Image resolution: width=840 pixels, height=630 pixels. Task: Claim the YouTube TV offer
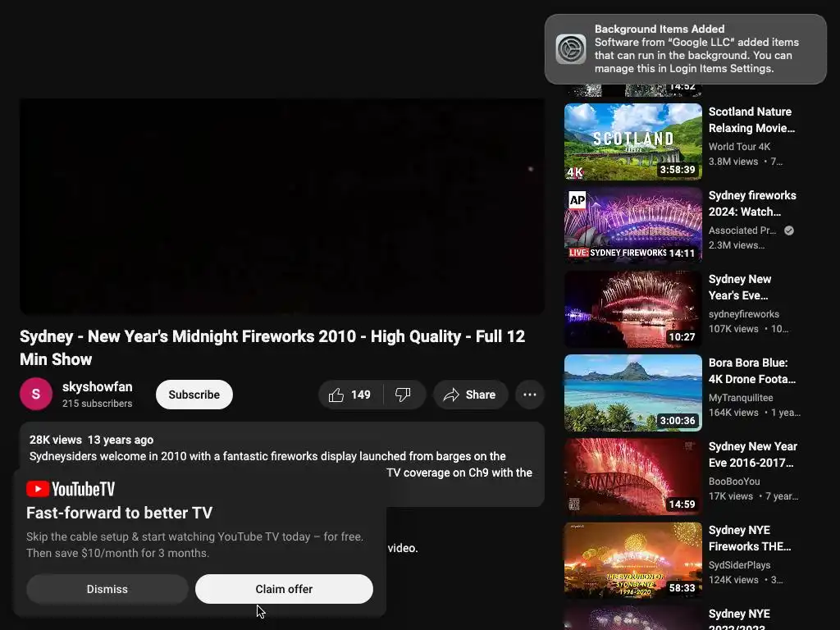[x=284, y=589]
